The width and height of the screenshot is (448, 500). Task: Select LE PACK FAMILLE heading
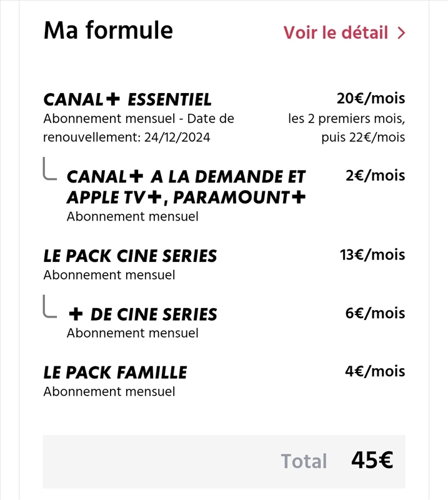pos(115,372)
